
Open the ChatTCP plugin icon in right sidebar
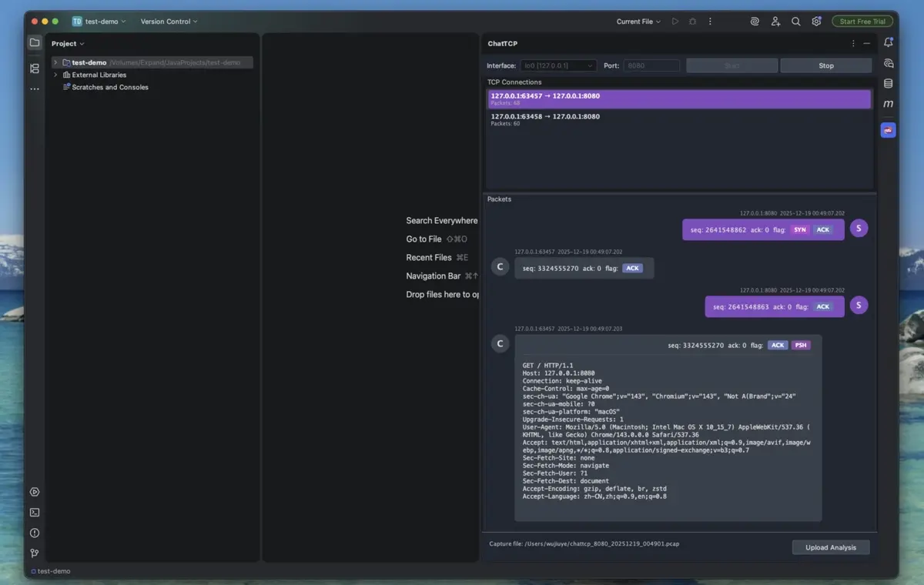tap(888, 129)
